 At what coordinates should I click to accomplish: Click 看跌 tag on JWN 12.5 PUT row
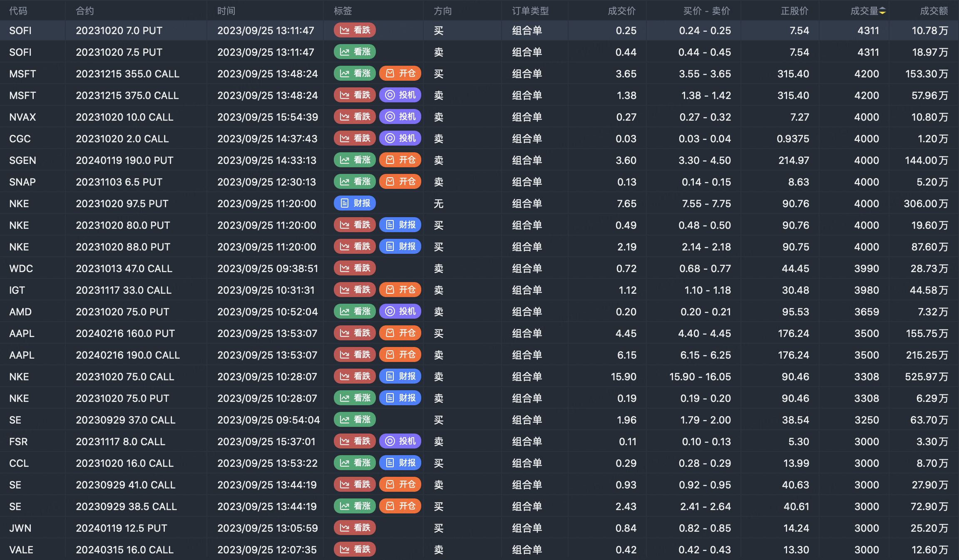point(355,528)
